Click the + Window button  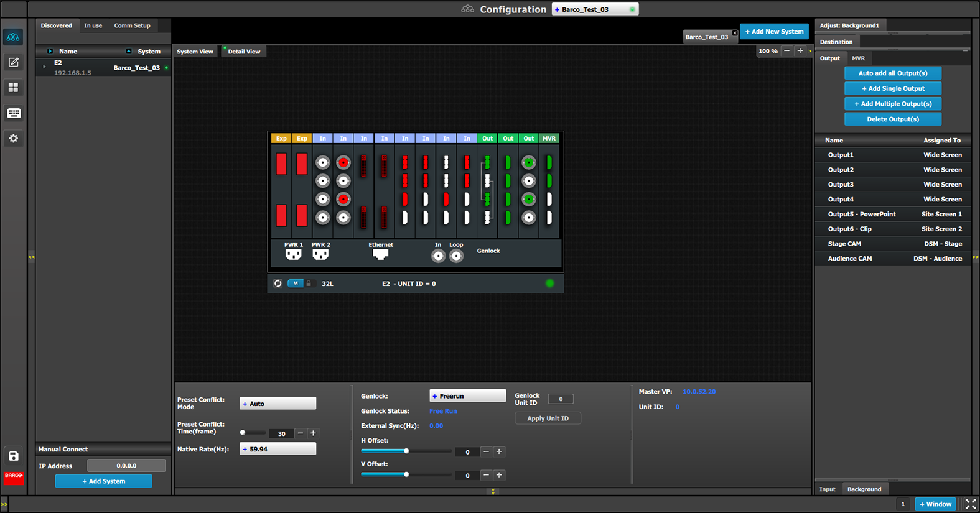pyautogui.click(x=935, y=504)
